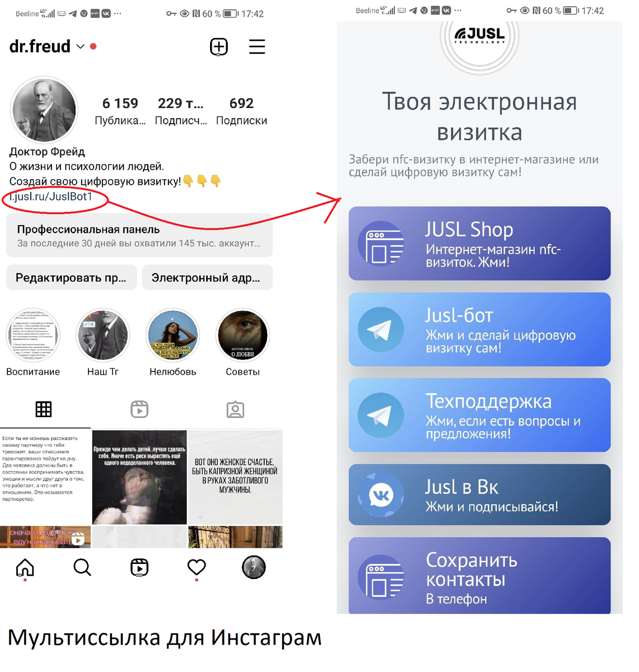Open the hamburger menu icon
Image resolution: width=639 pixels, height=672 pixels.
[257, 46]
